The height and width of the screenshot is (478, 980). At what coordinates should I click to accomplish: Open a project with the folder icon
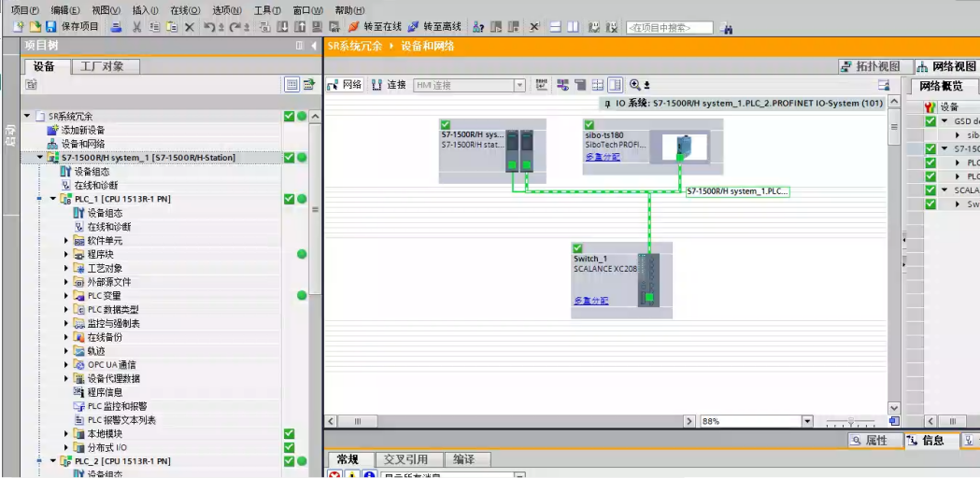click(35, 27)
